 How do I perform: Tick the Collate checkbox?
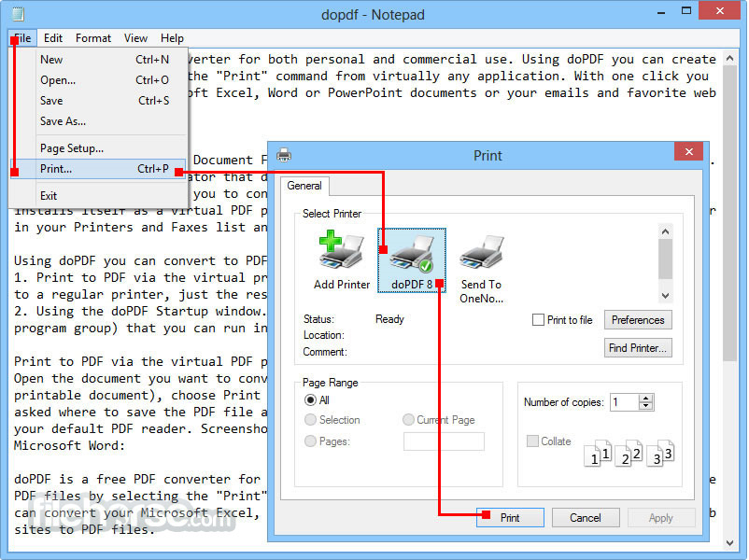pyautogui.click(x=532, y=441)
